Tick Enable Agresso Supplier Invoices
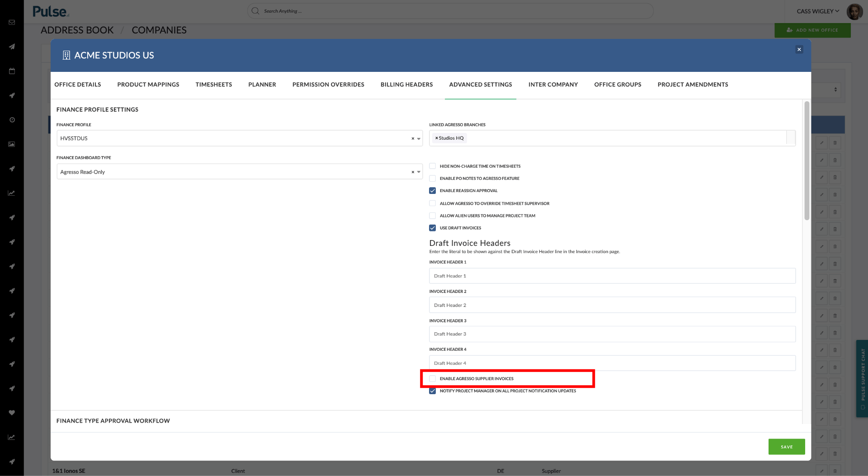Image resolution: width=868 pixels, height=476 pixels. (433, 379)
